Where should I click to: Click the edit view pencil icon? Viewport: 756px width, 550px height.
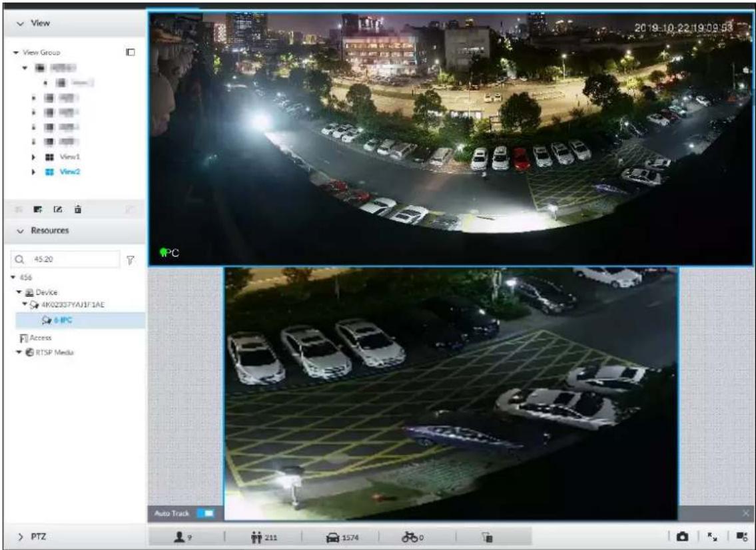pyautogui.click(x=58, y=209)
